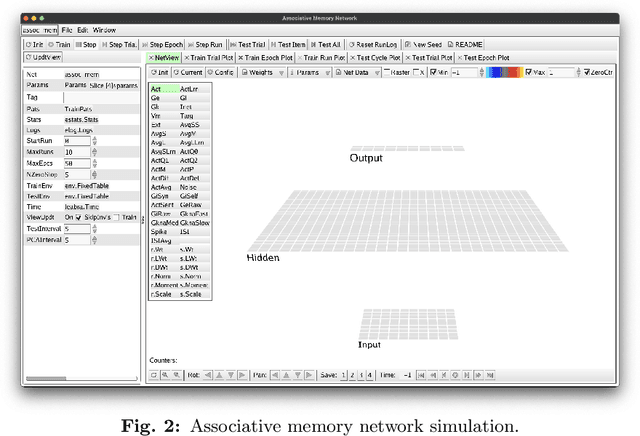Enable the Raster checkbox
This screenshot has width=640, height=436.
(x=387, y=72)
